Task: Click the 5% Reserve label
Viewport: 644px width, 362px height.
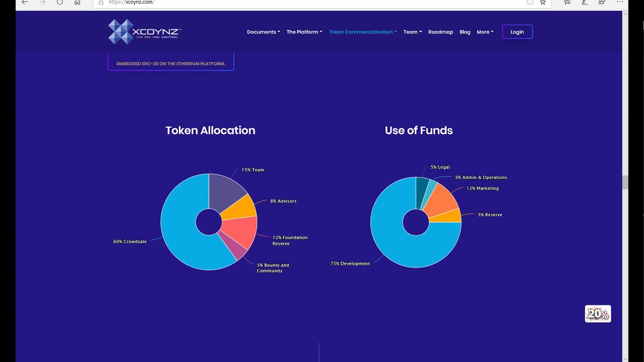Action: click(x=490, y=215)
